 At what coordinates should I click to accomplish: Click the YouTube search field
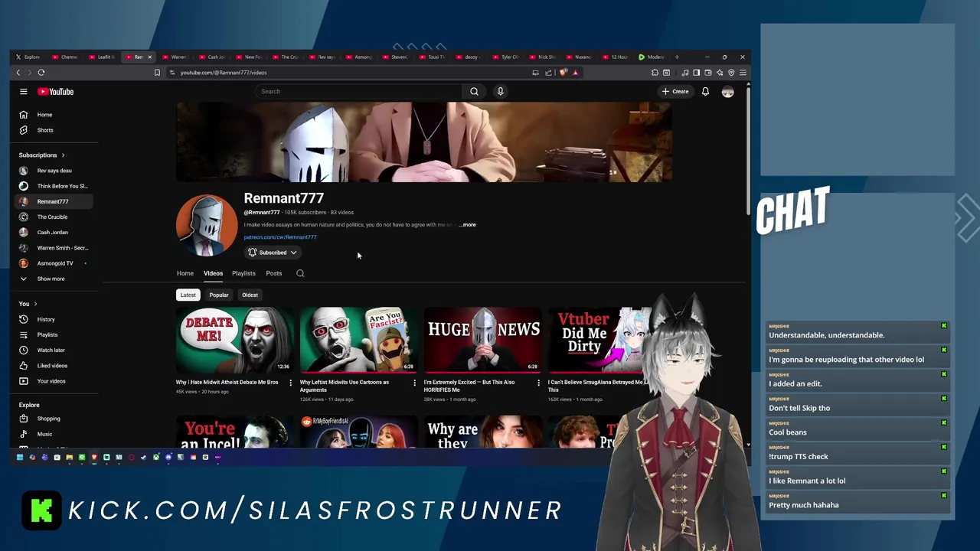[358, 91]
